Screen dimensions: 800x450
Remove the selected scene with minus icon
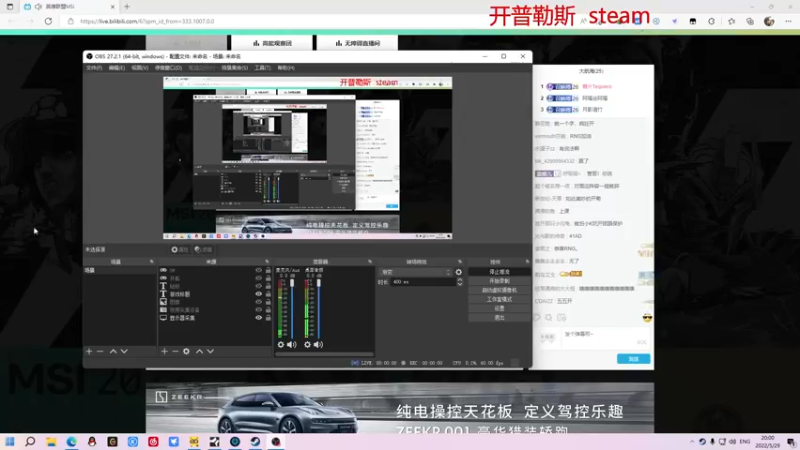coord(100,351)
